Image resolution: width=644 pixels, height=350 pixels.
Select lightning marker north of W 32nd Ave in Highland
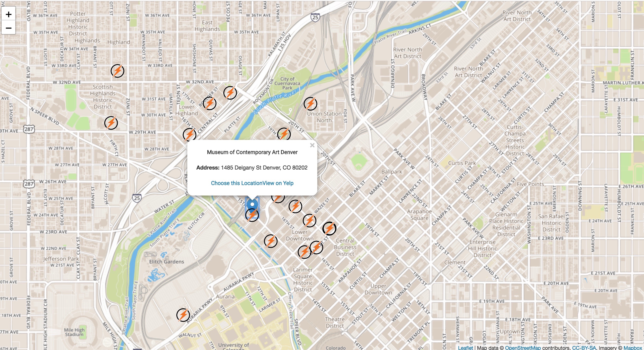pos(117,71)
